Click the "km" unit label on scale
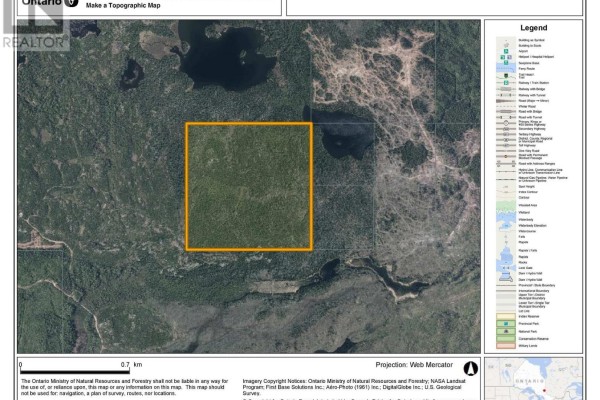The height and width of the screenshot is (400, 600). 138,364
